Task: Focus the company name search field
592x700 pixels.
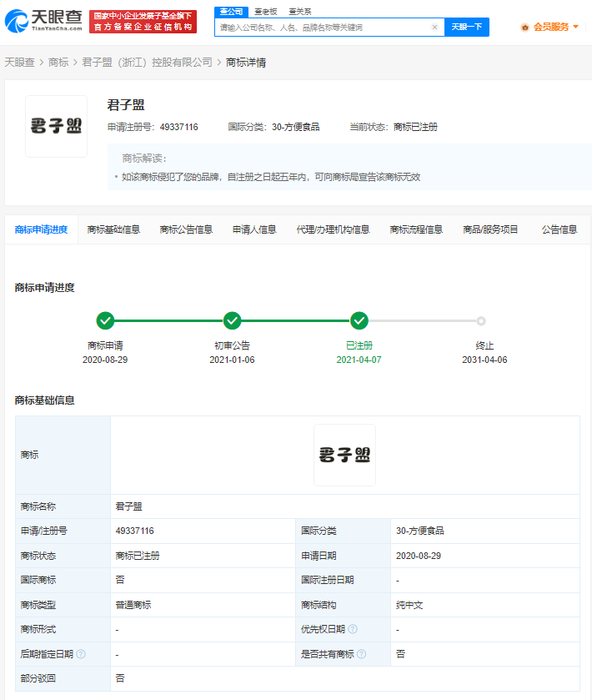Action: (x=321, y=28)
